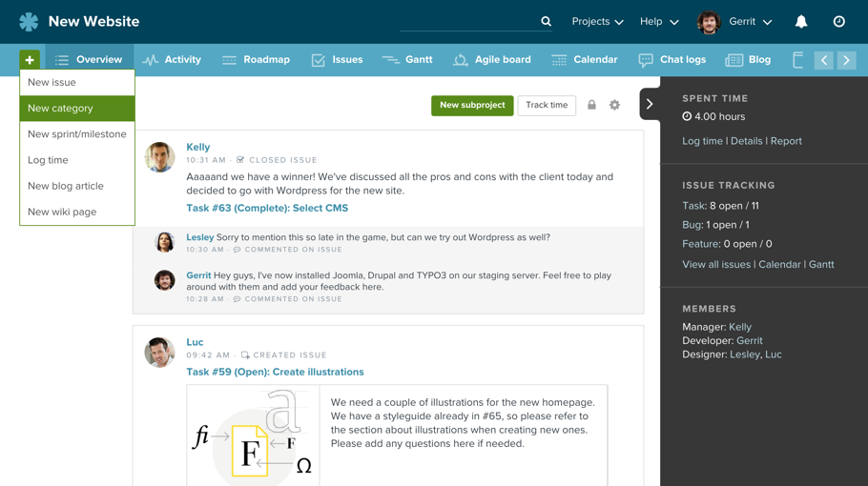
Task: Click the Track time button
Action: [547, 105]
